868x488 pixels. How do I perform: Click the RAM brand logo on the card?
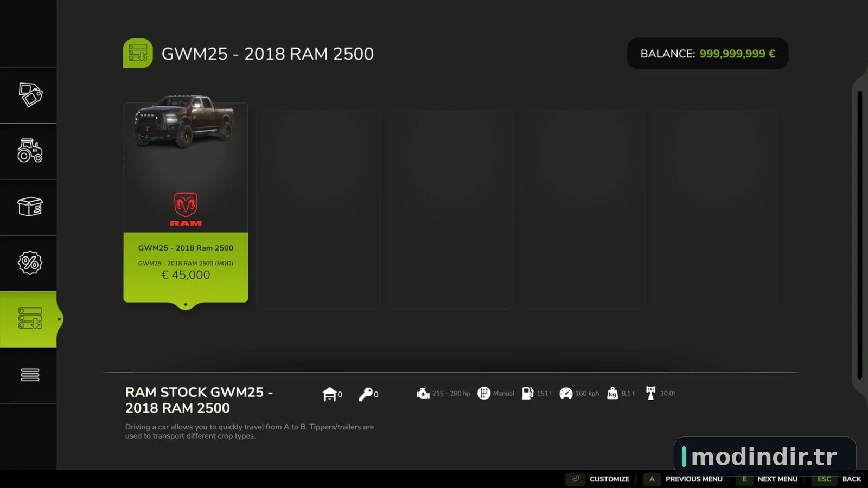pyautogui.click(x=186, y=209)
